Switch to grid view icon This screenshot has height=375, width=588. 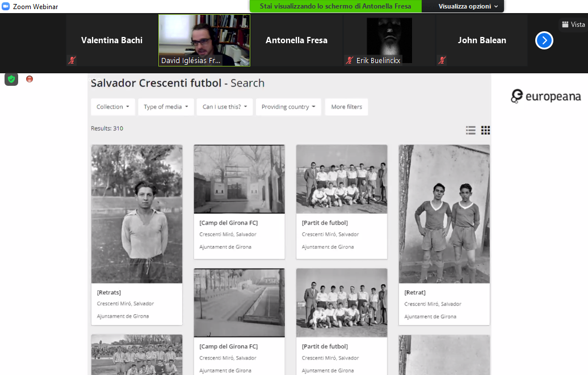(x=486, y=130)
